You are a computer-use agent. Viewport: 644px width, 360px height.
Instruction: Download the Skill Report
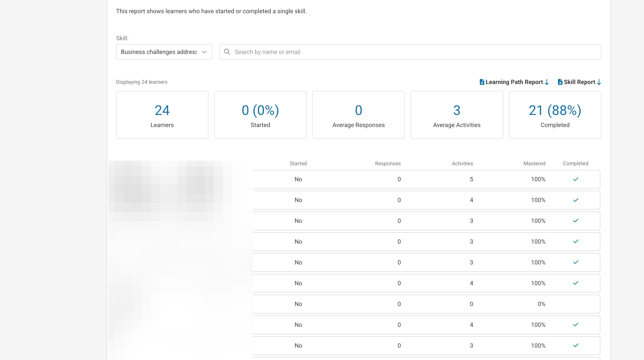579,82
